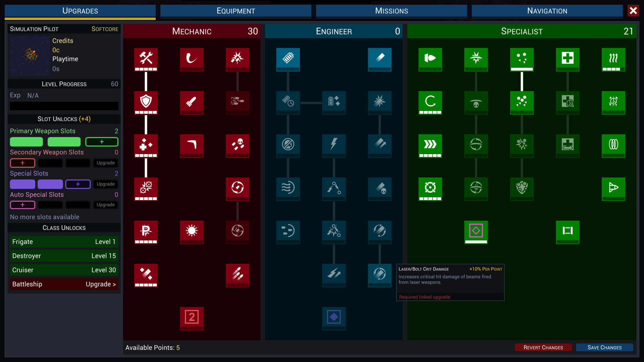The width and height of the screenshot is (644, 362).
Task: Click Upgrade next to Secondary Weapon Slots
Action: point(106,163)
